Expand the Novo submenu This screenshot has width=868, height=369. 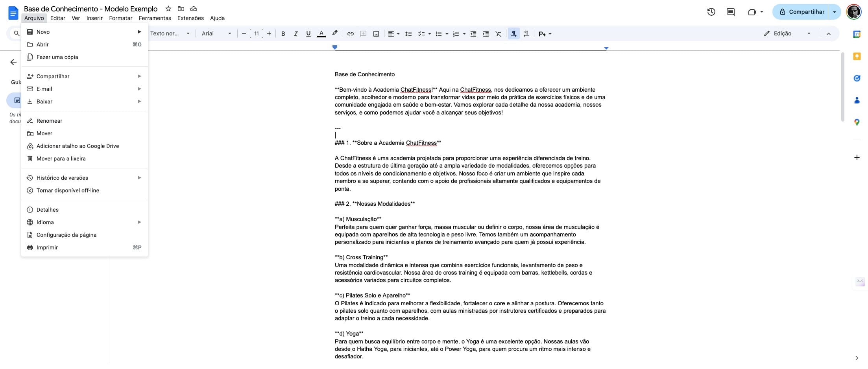(x=85, y=32)
